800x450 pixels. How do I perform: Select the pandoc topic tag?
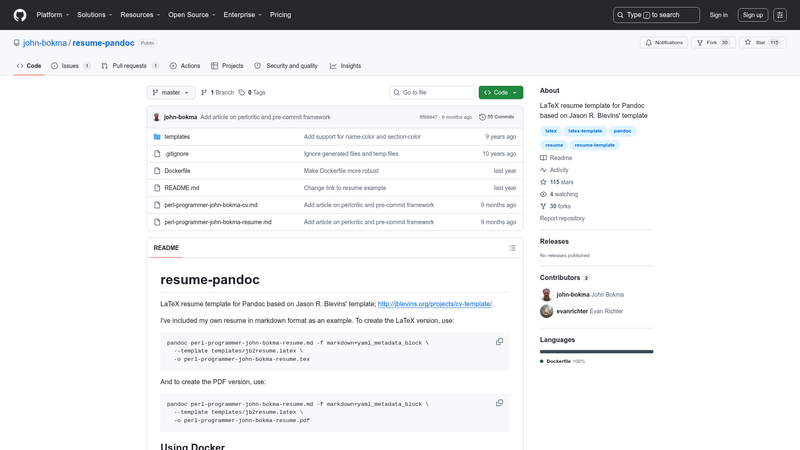[622, 131]
